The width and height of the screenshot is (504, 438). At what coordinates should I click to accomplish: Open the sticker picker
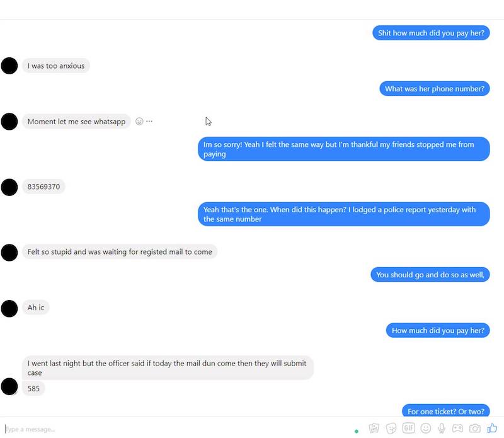click(x=391, y=429)
